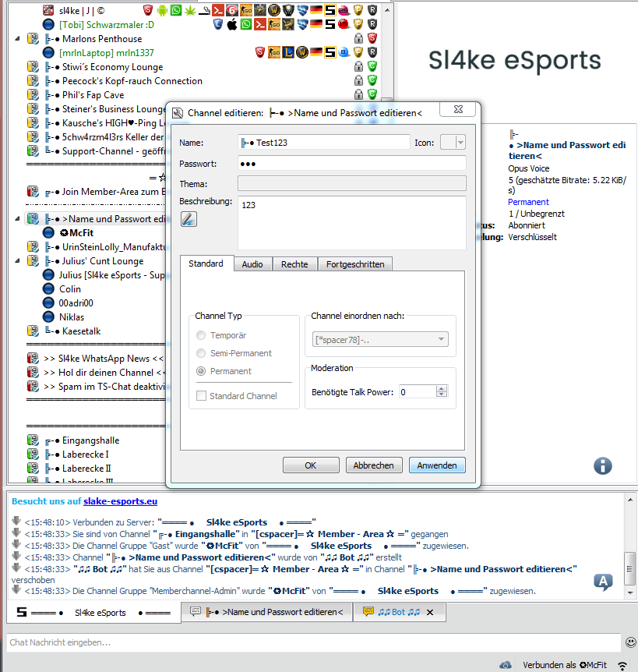
Task: Open the description editor pencil icon
Action: point(189,219)
